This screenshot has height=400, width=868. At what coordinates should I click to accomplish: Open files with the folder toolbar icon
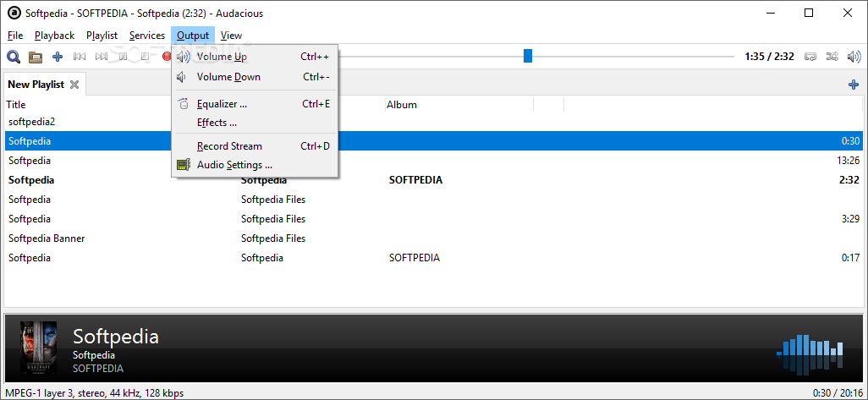pyautogui.click(x=36, y=57)
